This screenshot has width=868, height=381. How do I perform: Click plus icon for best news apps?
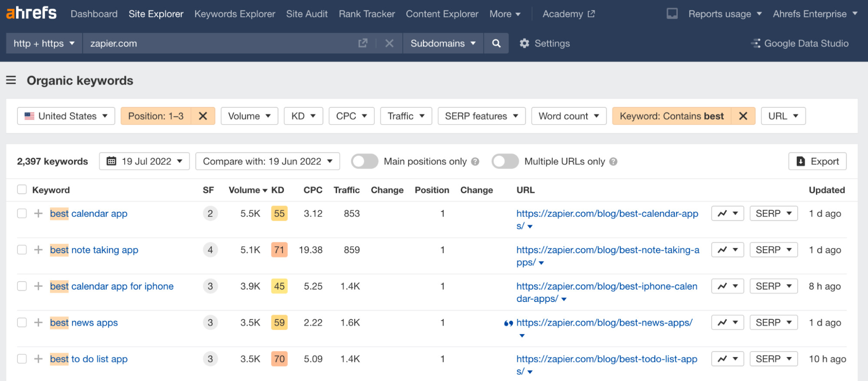pyautogui.click(x=38, y=322)
